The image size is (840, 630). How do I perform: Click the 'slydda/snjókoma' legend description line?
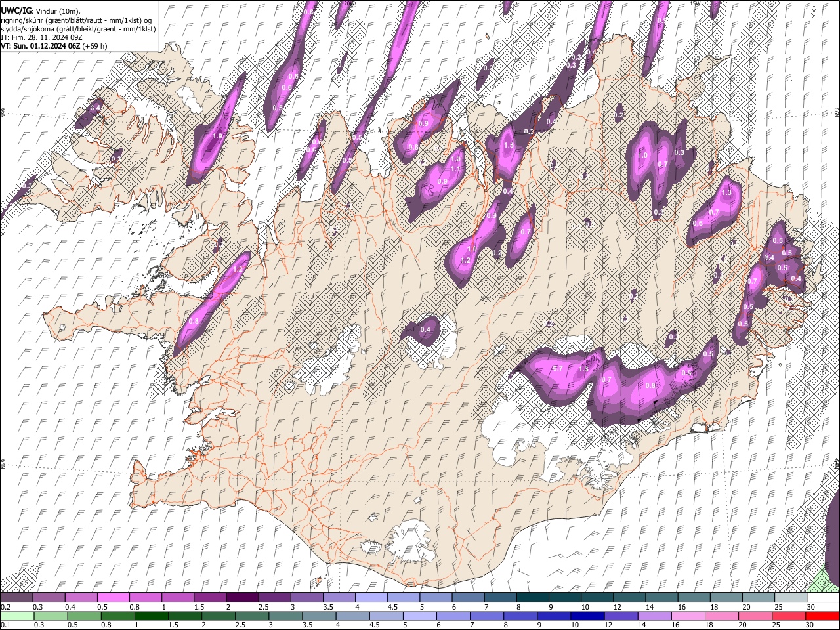[x=78, y=29]
